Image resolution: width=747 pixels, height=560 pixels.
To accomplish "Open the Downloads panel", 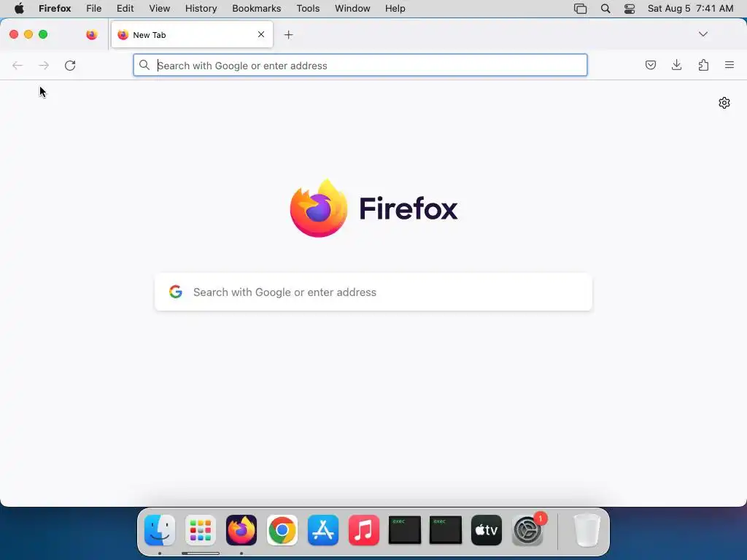I will (676, 65).
